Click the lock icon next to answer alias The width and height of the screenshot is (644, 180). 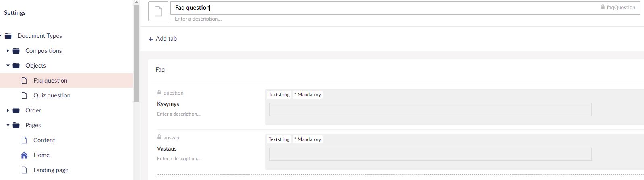coord(159,137)
